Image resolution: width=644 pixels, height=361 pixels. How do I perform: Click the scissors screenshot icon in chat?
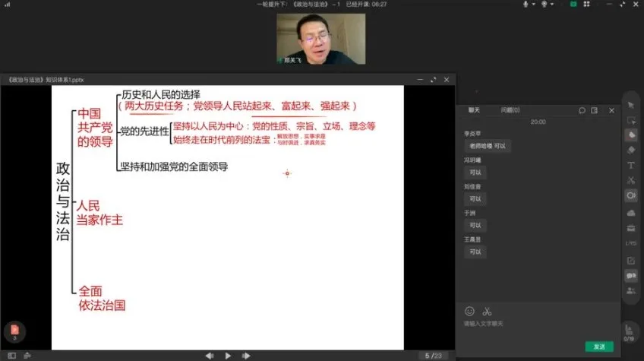click(488, 311)
